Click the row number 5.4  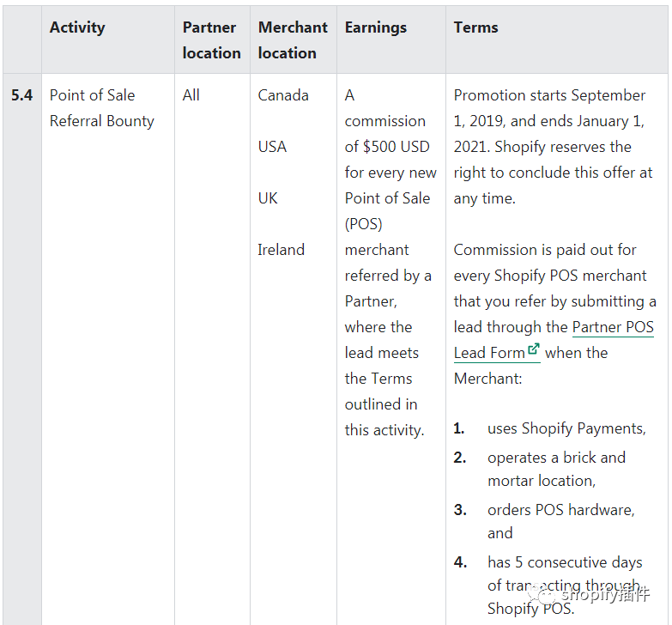point(21,95)
